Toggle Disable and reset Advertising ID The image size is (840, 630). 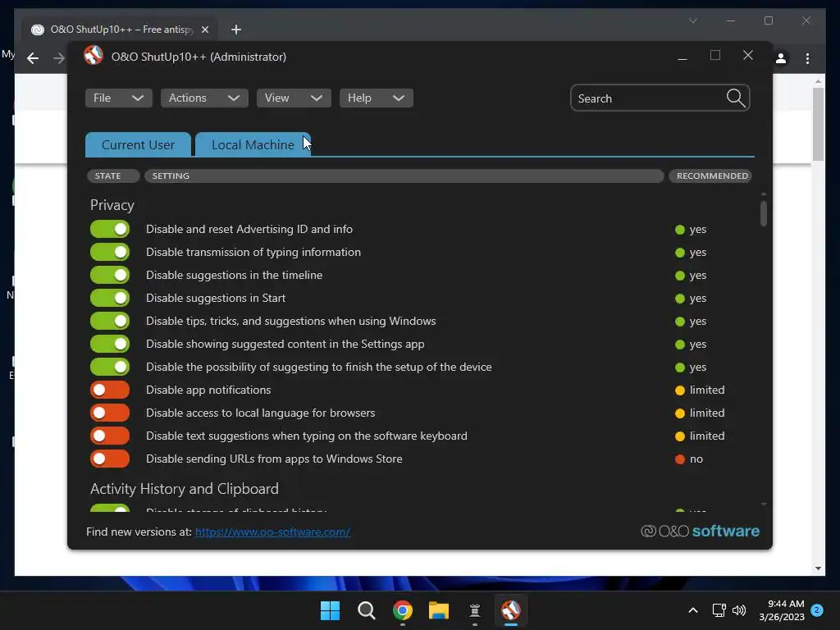(110, 229)
